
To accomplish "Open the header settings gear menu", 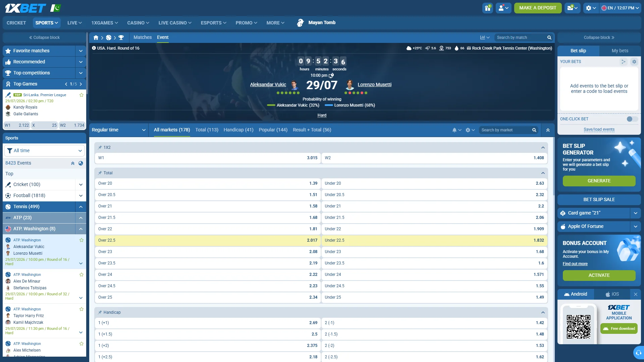I will coord(591,8).
